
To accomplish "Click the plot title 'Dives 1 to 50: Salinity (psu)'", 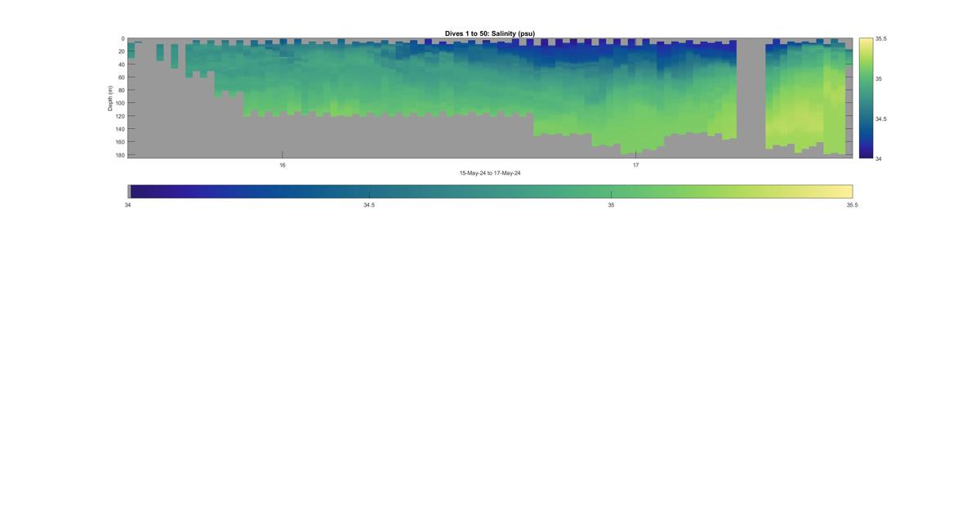I will [490, 33].
